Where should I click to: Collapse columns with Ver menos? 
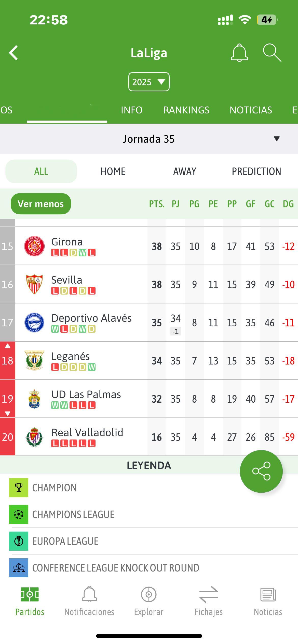(41, 204)
